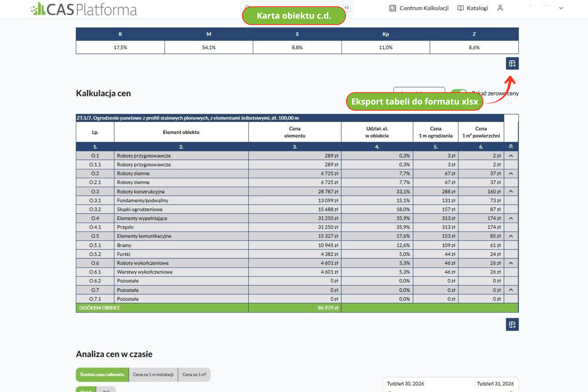
Task: Click the Słupki ogrodzeniowe table row
Action: click(297, 209)
